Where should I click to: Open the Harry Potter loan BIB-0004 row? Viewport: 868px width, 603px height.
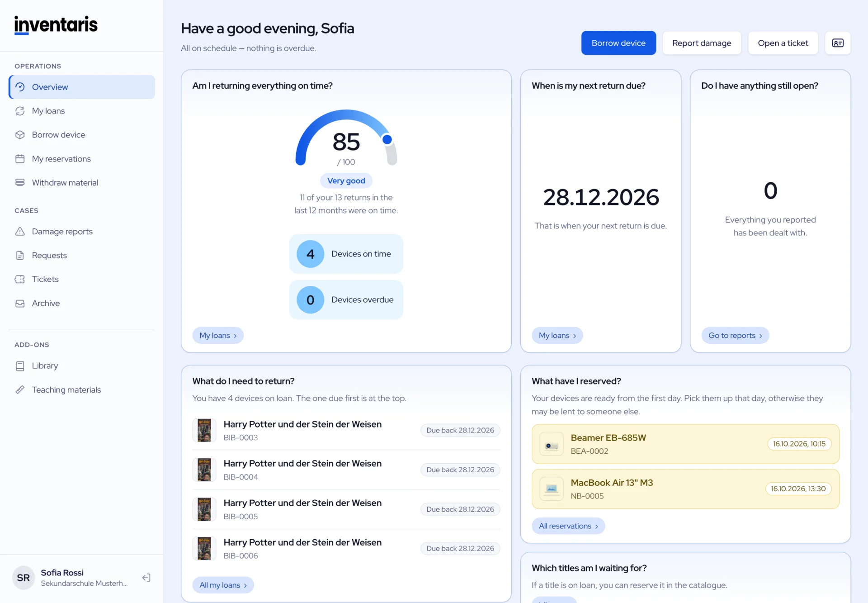346,470
